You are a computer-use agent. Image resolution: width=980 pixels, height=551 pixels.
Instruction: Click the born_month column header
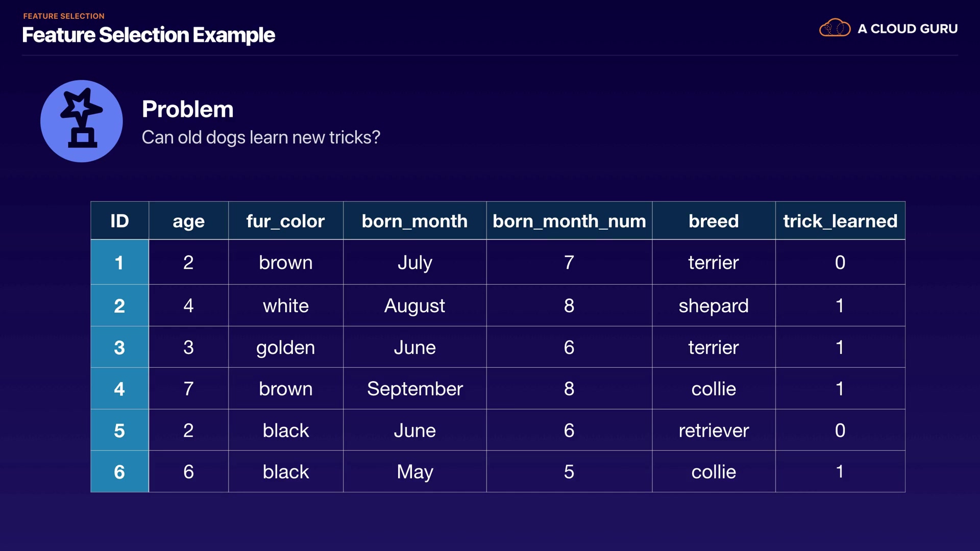coord(414,221)
